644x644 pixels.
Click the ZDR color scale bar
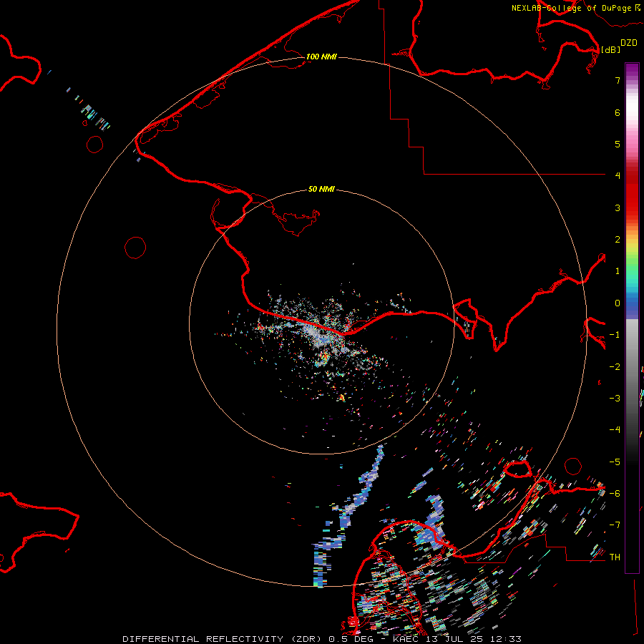point(632,318)
